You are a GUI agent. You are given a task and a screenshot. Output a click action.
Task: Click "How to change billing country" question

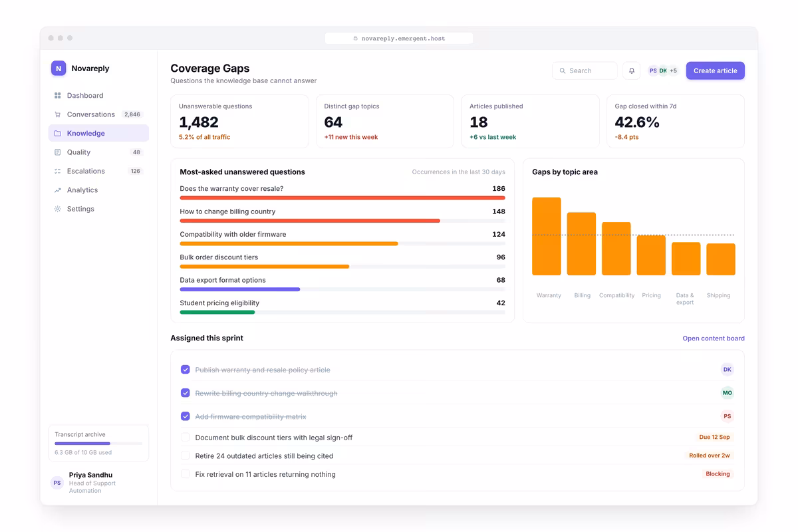(x=227, y=211)
